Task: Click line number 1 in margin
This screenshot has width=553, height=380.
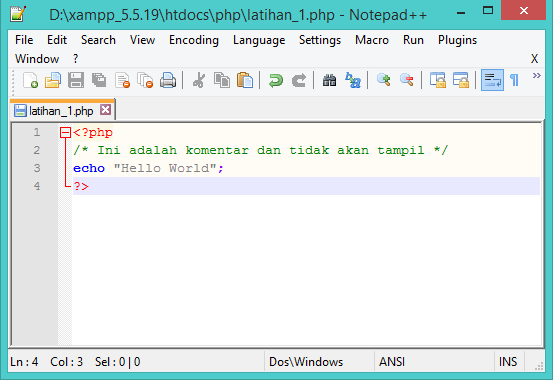Action: pos(37,133)
